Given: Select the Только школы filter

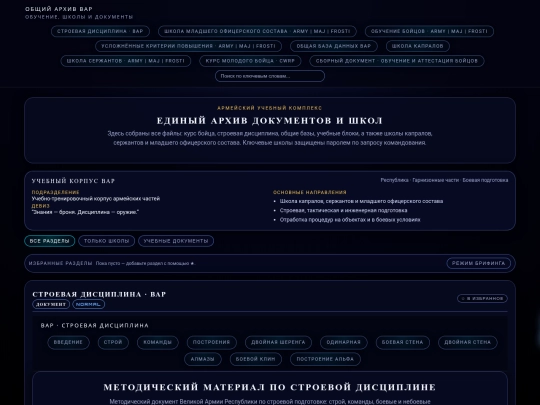Looking at the screenshot, I should click(x=106, y=241).
